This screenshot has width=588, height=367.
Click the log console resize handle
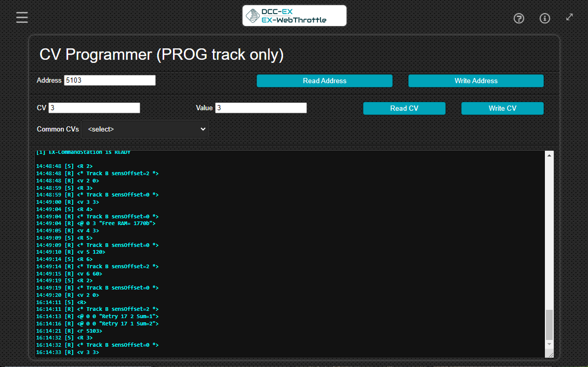click(x=550, y=354)
